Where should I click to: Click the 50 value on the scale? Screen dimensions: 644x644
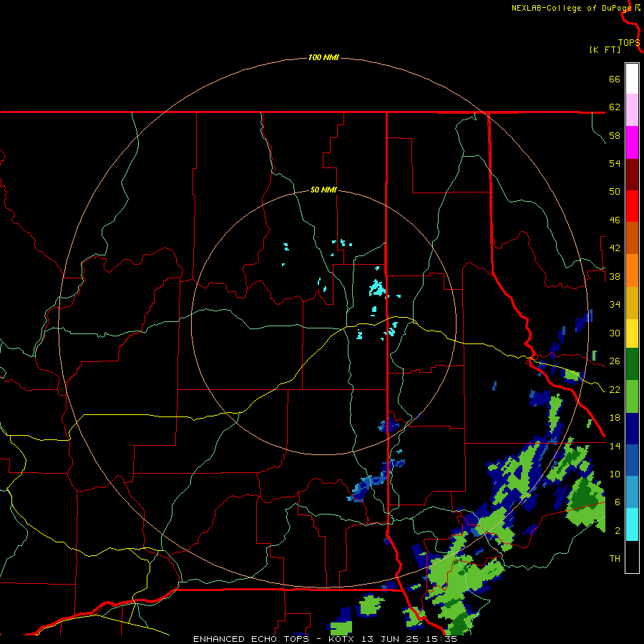point(615,192)
